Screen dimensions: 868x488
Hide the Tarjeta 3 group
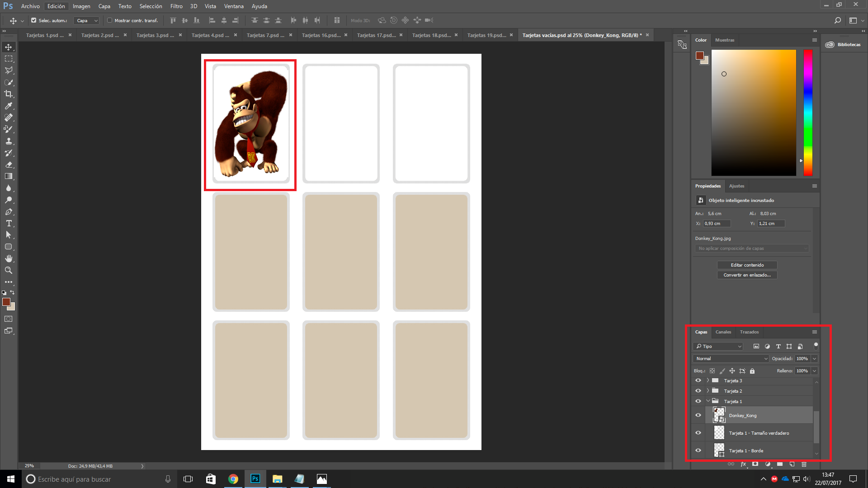pyautogui.click(x=698, y=380)
